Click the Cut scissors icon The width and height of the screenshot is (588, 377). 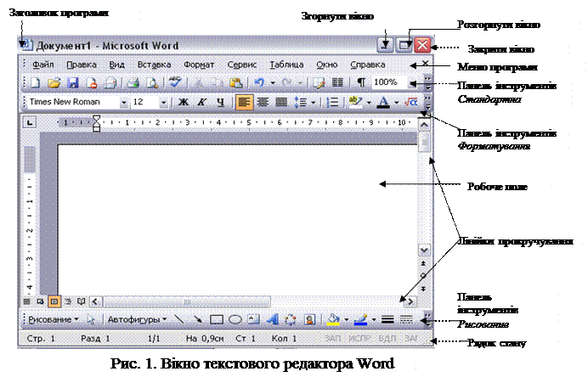198,83
